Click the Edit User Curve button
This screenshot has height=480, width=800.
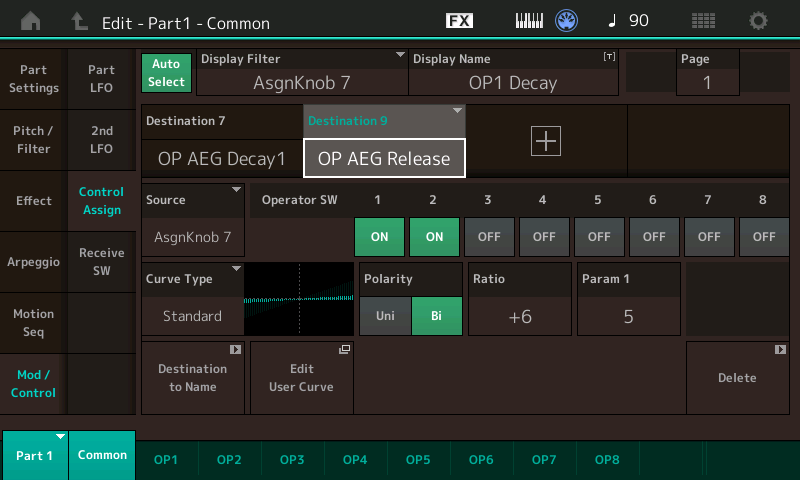pyautogui.click(x=301, y=378)
